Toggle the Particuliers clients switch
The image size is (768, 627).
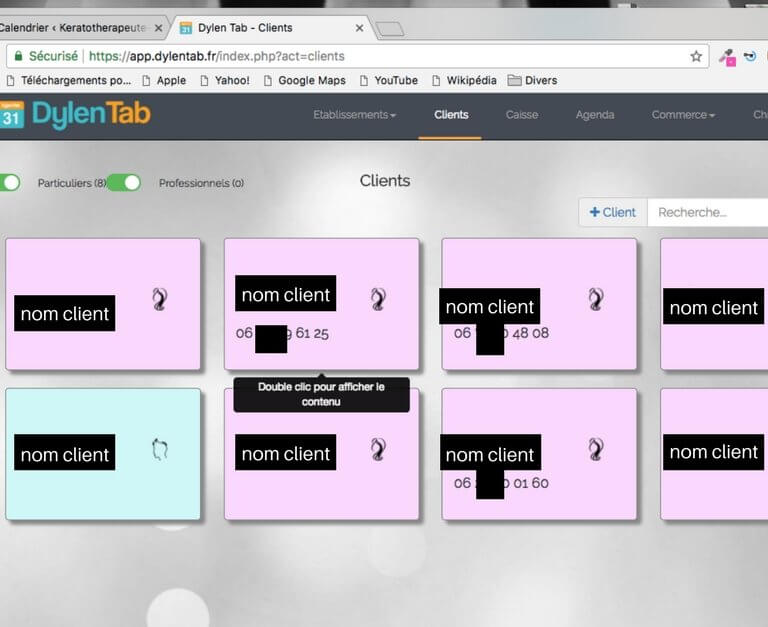[x=9, y=182]
